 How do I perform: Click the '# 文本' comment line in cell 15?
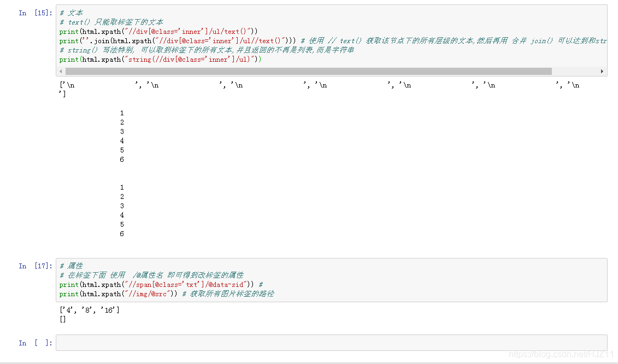[x=72, y=13]
